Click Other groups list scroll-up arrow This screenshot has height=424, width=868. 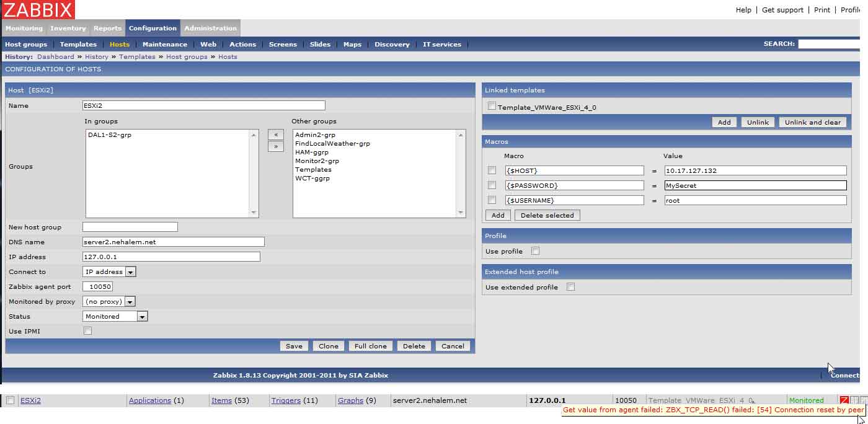[x=461, y=135]
